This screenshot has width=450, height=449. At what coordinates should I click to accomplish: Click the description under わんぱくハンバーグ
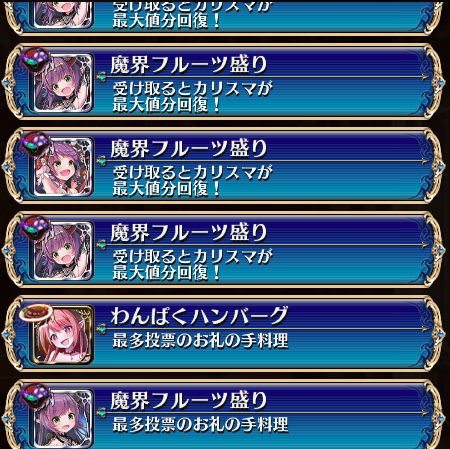[200, 341]
